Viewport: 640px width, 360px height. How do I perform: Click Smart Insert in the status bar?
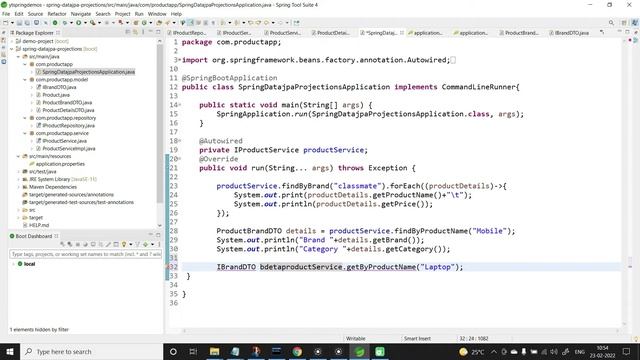[x=417, y=338]
